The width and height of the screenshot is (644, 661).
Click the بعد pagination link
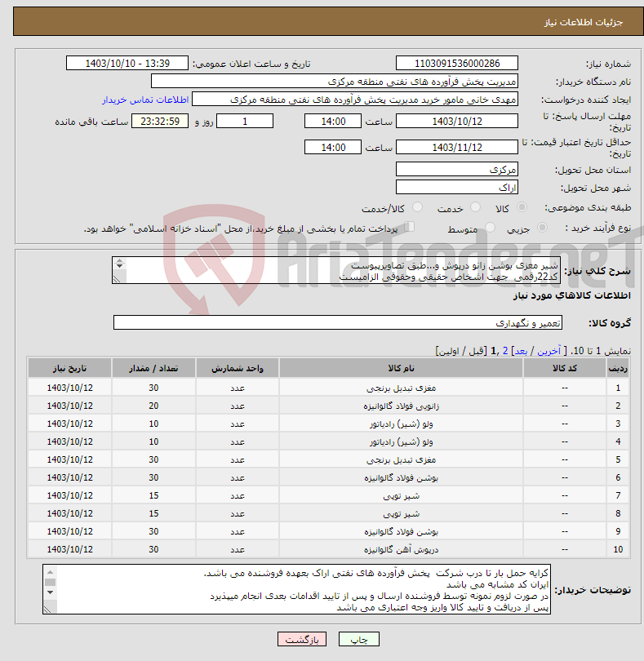[521, 351]
